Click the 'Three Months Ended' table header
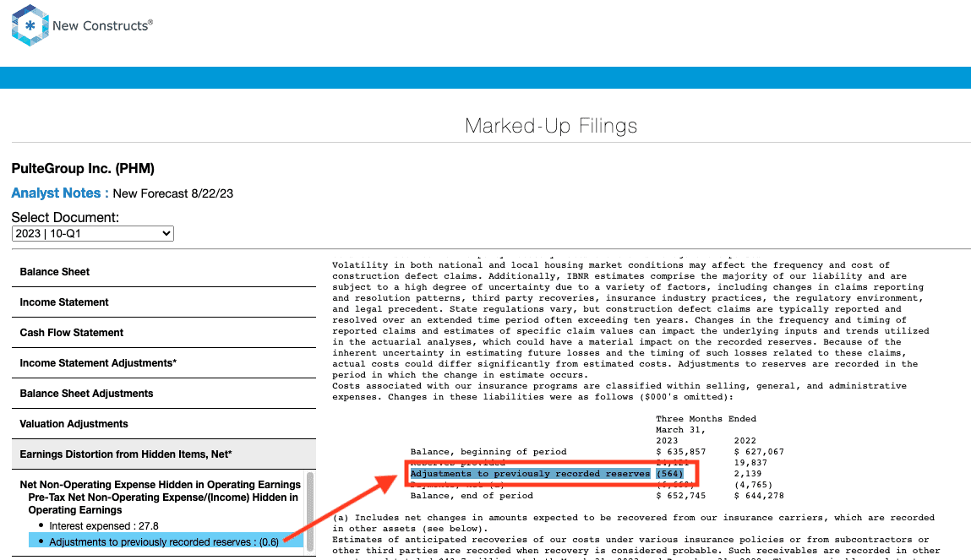 [706, 419]
